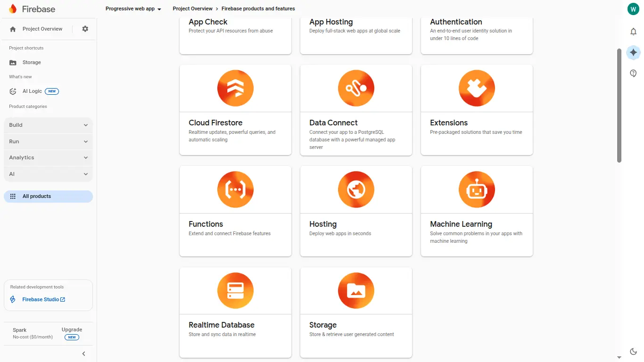The image size is (644, 362).
Task: Open AI Logic from the sidebar
Action: (x=32, y=91)
